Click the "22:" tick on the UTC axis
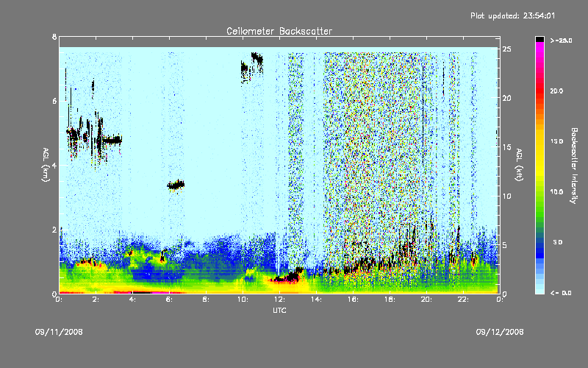The image size is (588, 368). coord(463,300)
